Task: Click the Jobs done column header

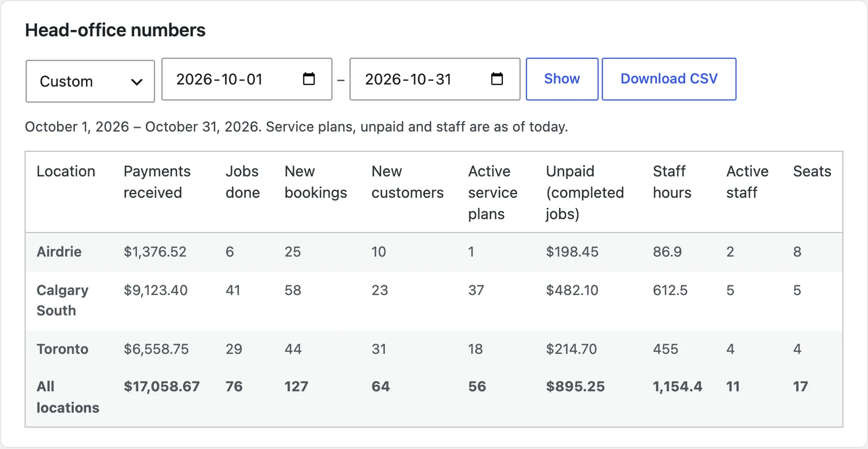Action: pos(242,182)
